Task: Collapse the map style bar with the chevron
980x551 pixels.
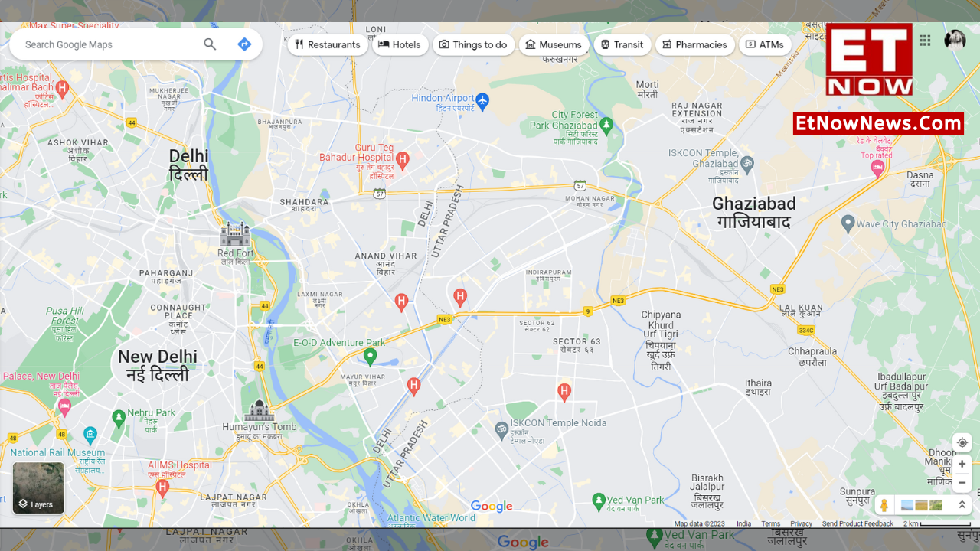Action: [962, 505]
